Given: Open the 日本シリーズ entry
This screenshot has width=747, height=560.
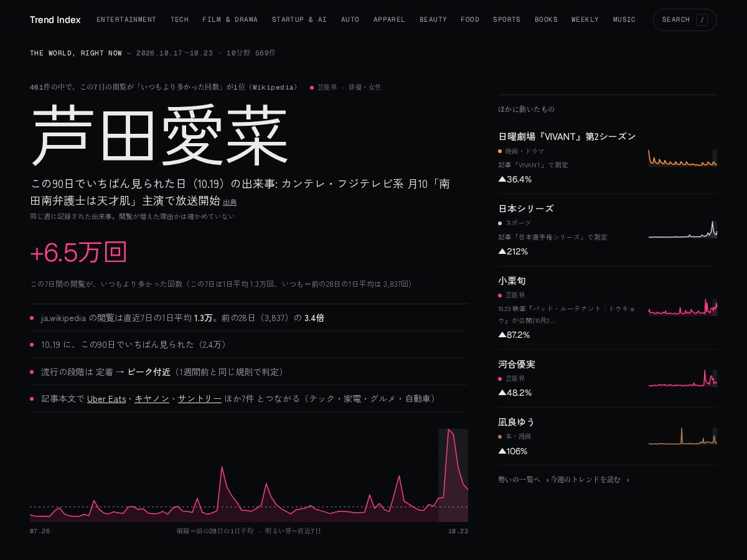Looking at the screenshot, I should pos(526,208).
